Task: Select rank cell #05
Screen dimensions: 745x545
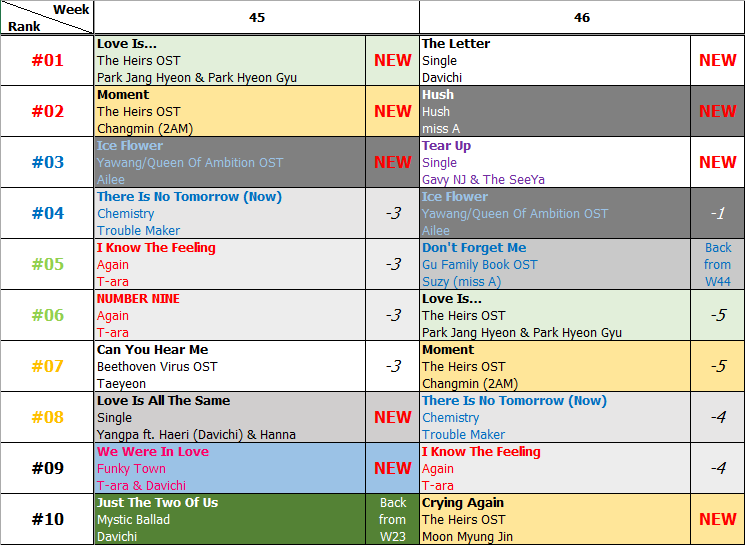Action: 47,264
